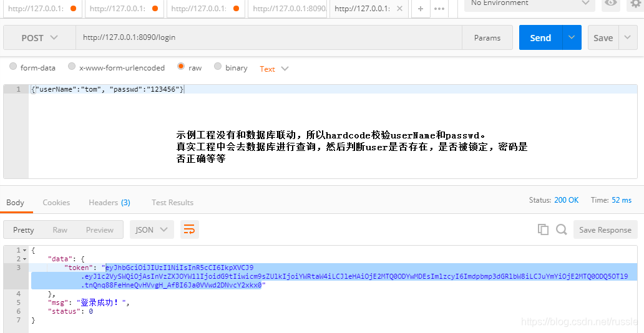Click the Save button
The image size is (644, 333).
click(603, 37)
